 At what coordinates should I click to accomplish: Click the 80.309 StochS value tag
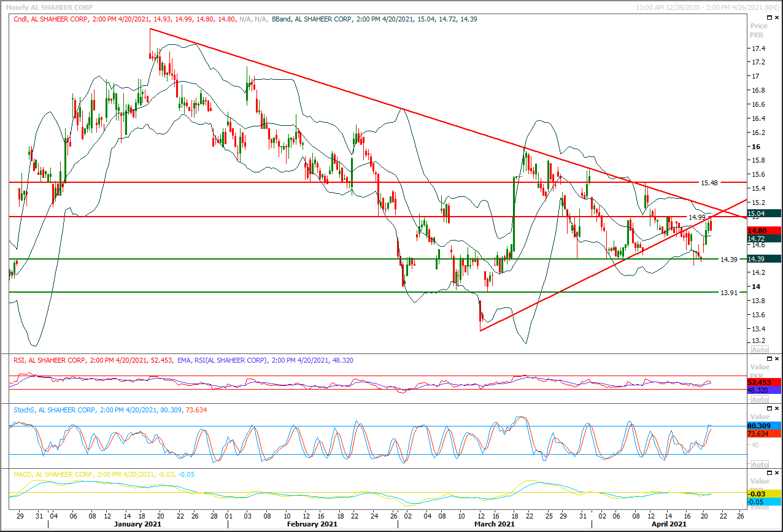764,425
